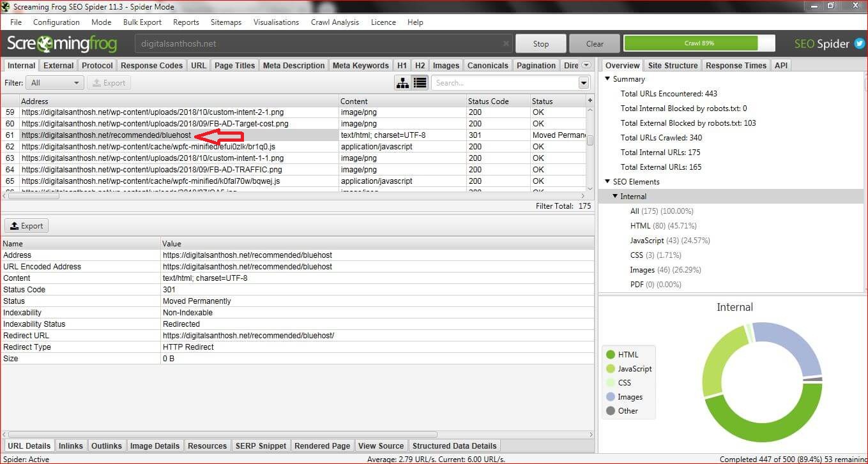Viewport: 868px width, 464px height.
Task: Open the Outlinks tab
Action: [x=107, y=445]
